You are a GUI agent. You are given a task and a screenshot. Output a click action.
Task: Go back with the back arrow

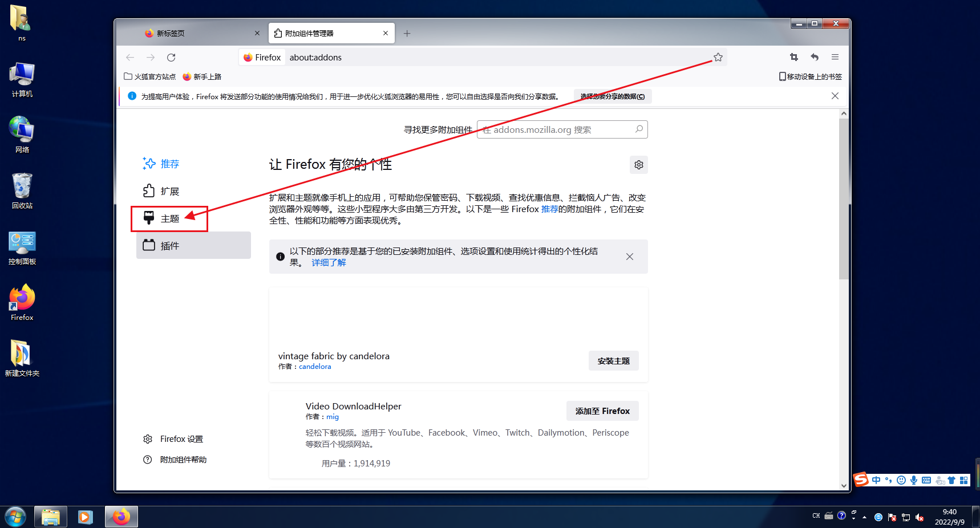pos(130,57)
